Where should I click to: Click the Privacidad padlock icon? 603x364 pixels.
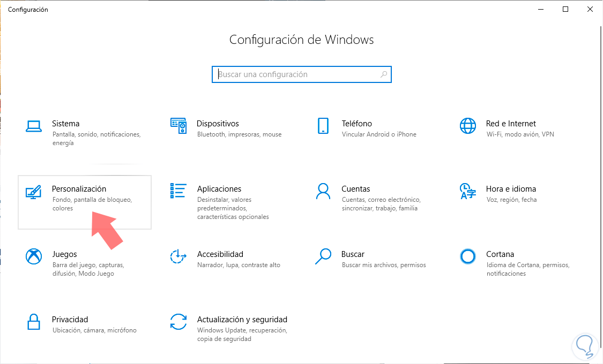34,322
